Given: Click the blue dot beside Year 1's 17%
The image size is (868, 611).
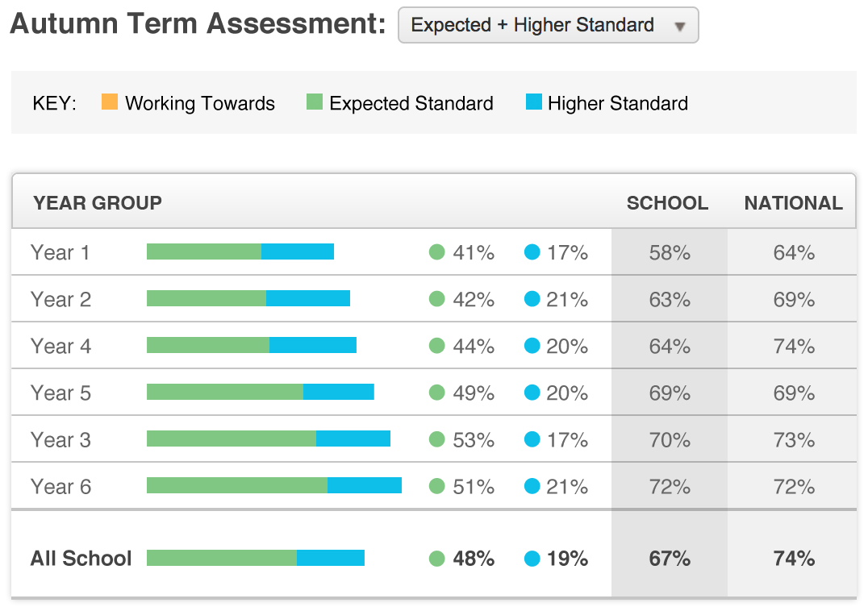Looking at the screenshot, I should (x=532, y=252).
